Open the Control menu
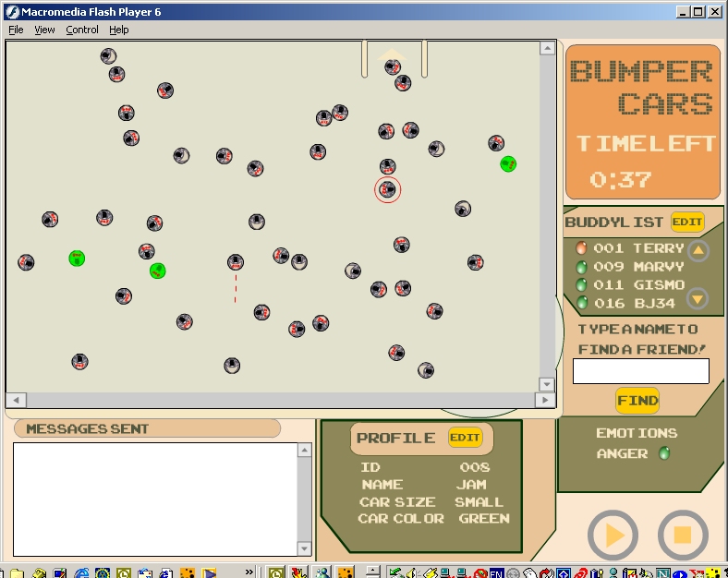 82,30
